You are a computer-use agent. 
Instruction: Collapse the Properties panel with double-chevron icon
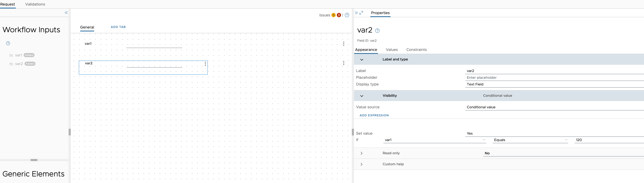356,13
